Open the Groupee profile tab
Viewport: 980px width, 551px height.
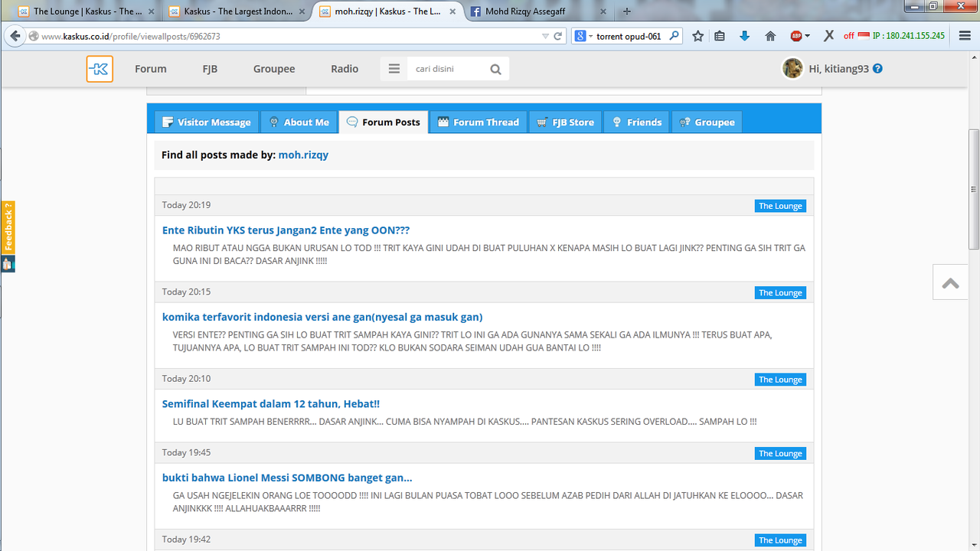tap(707, 122)
